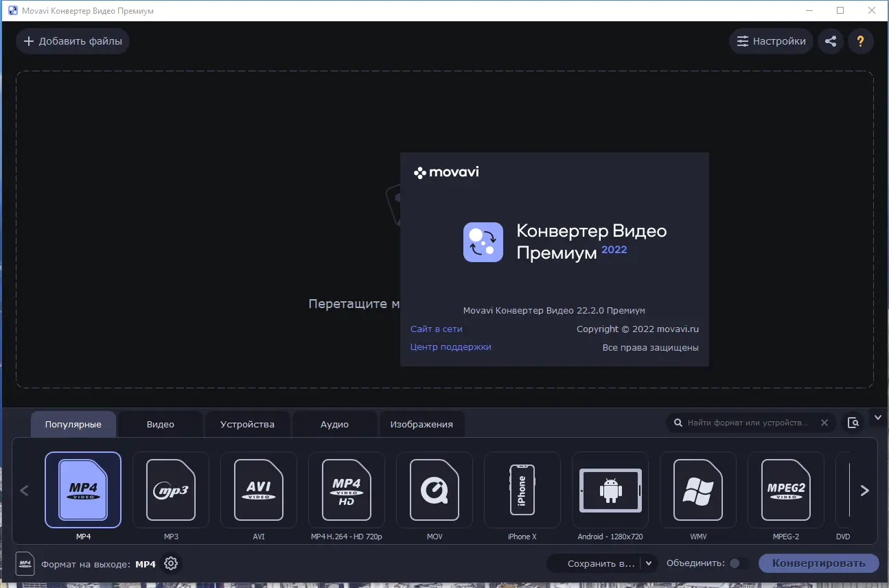This screenshot has width=889, height=588.
Task: Choose the MP3 audio format preset
Action: point(171,490)
